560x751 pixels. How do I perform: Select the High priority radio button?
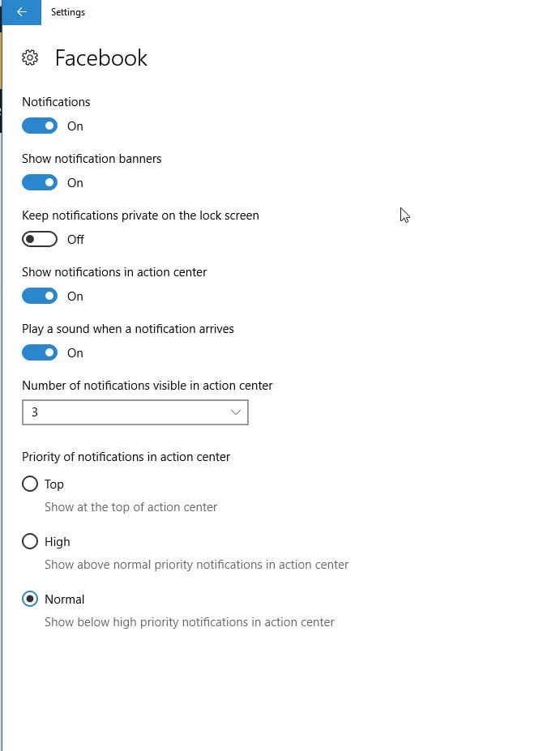[x=30, y=541]
